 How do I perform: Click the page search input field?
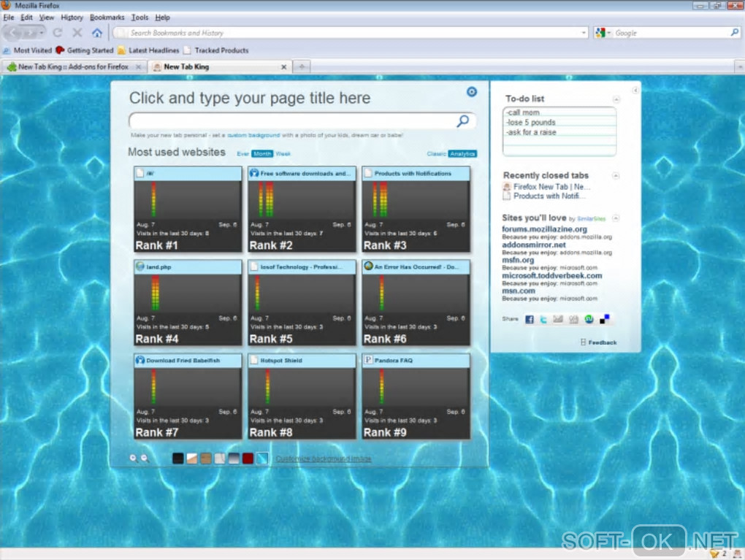tap(292, 121)
